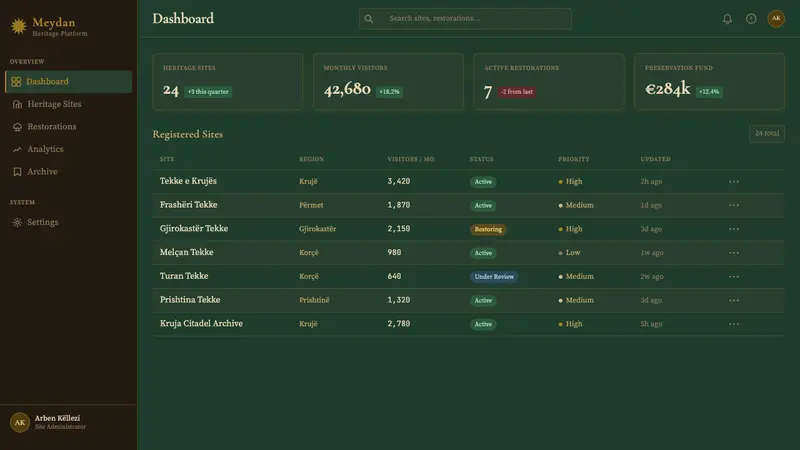Open the Active Restorations stat card

point(549,82)
